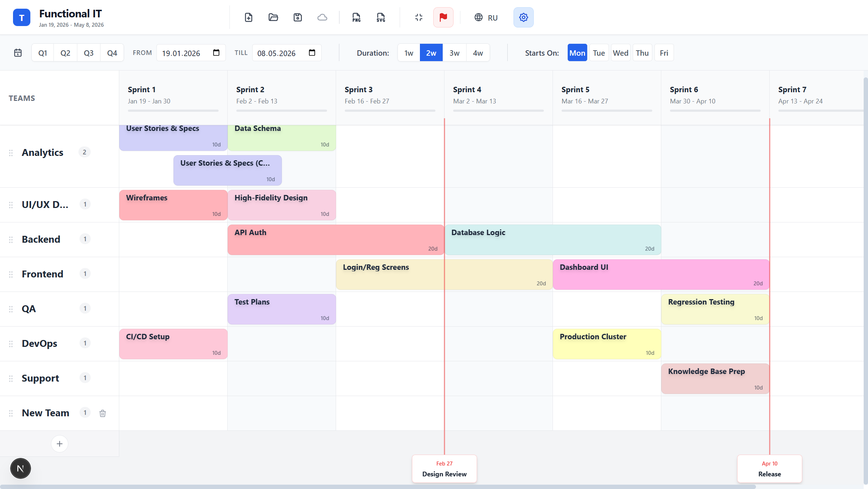Save project using the disk icon
This screenshot has height=489, width=868.
pos(298,17)
